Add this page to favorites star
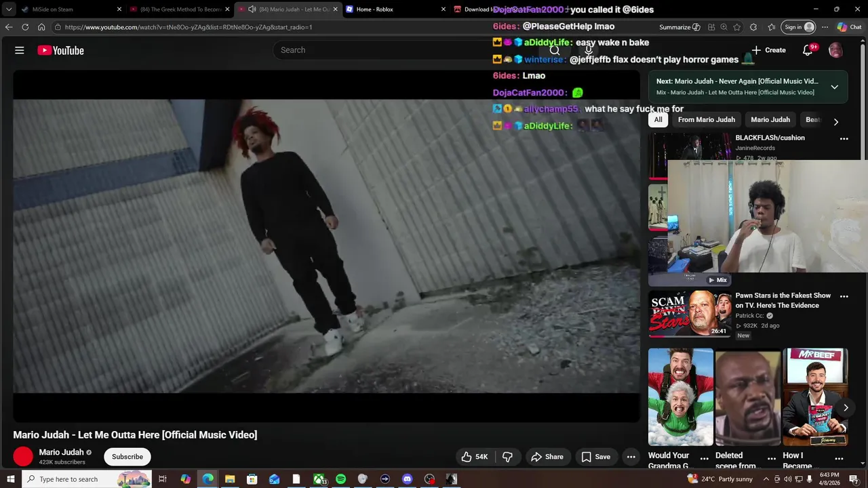This screenshot has width=868, height=488. 737,27
